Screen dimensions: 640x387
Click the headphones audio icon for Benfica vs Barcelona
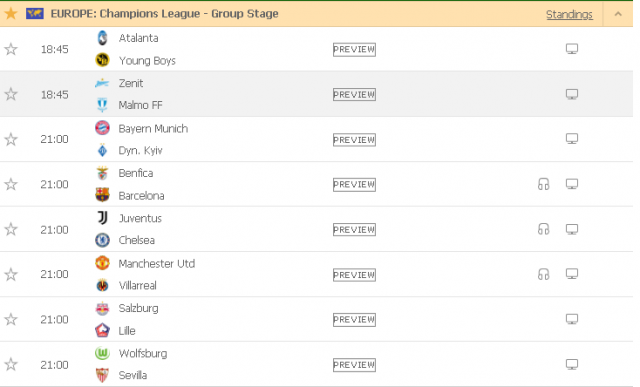point(543,184)
